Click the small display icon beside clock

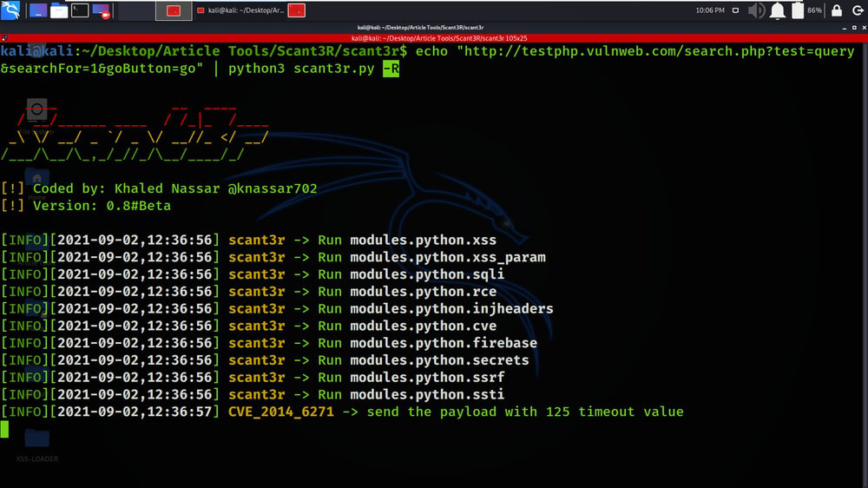[x=735, y=10]
